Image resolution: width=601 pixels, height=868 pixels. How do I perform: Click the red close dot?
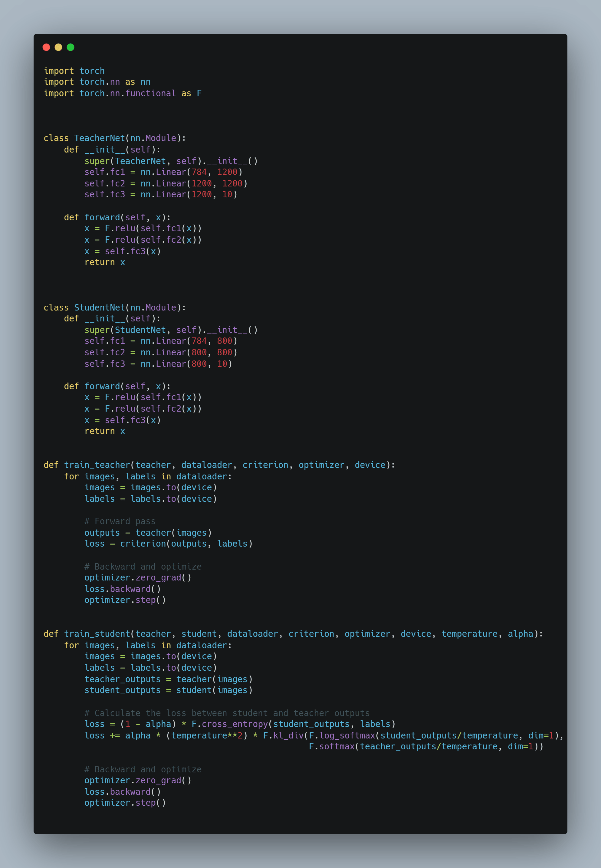click(46, 47)
